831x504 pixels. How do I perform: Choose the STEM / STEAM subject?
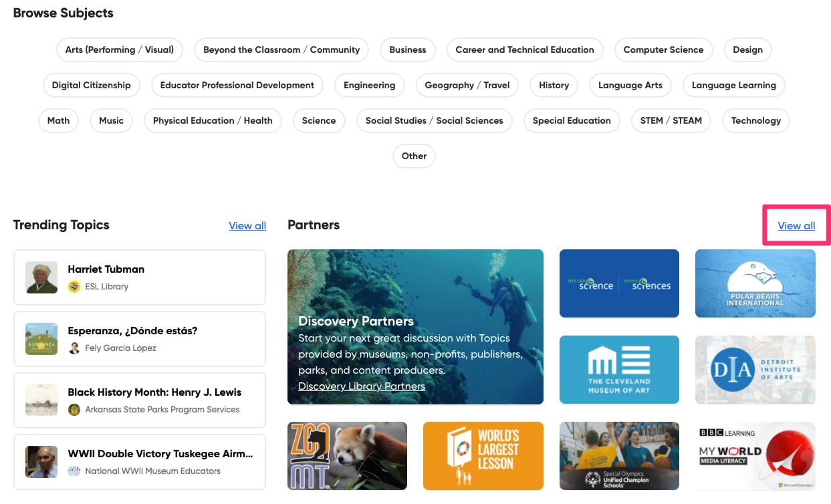(x=671, y=120)
